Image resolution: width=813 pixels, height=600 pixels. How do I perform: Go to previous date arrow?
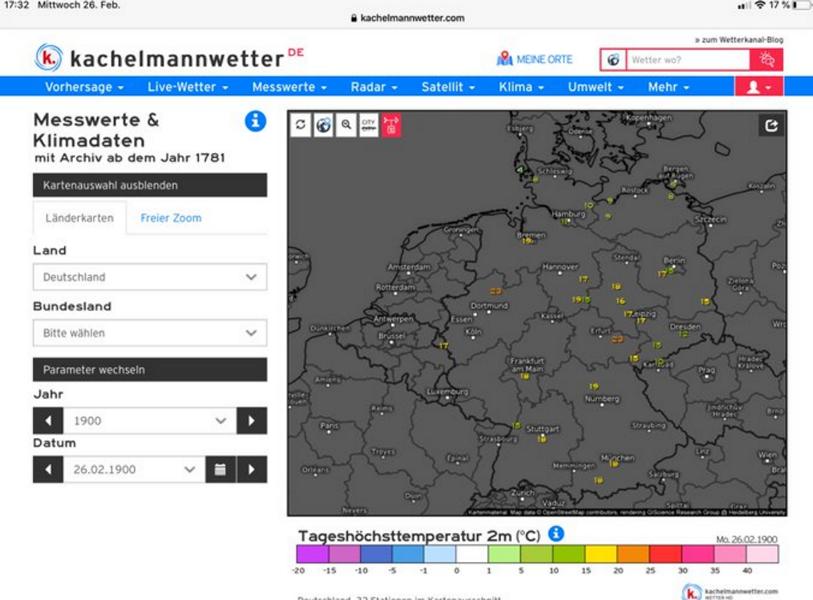(48, 469)
